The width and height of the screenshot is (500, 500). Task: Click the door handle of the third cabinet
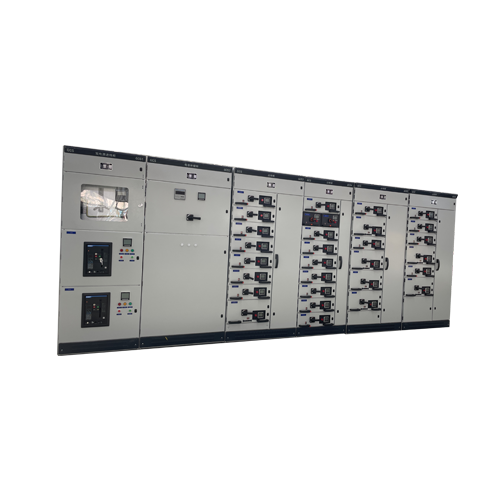tap(276, 261)
